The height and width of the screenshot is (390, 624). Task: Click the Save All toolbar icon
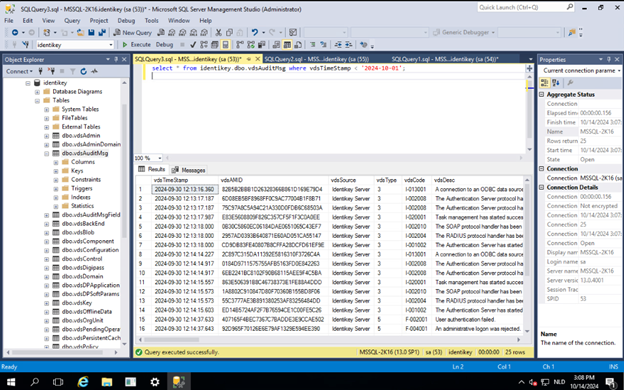click(102, 33)
